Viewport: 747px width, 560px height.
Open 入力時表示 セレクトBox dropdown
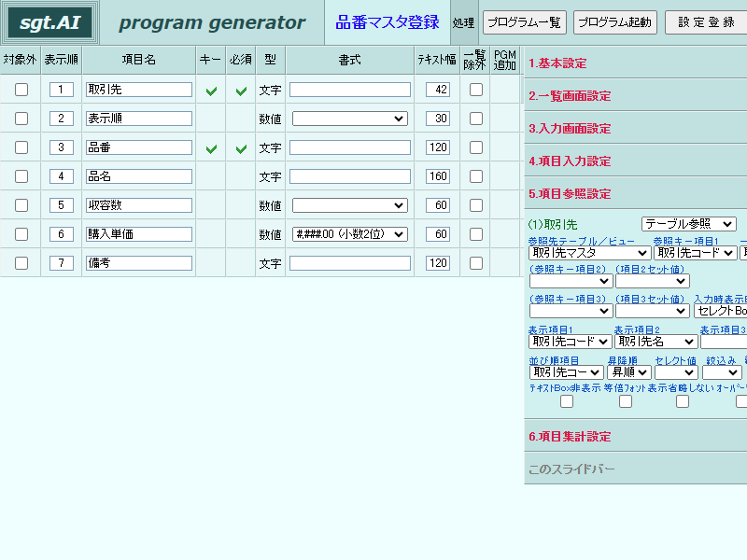tap(720, 311)
